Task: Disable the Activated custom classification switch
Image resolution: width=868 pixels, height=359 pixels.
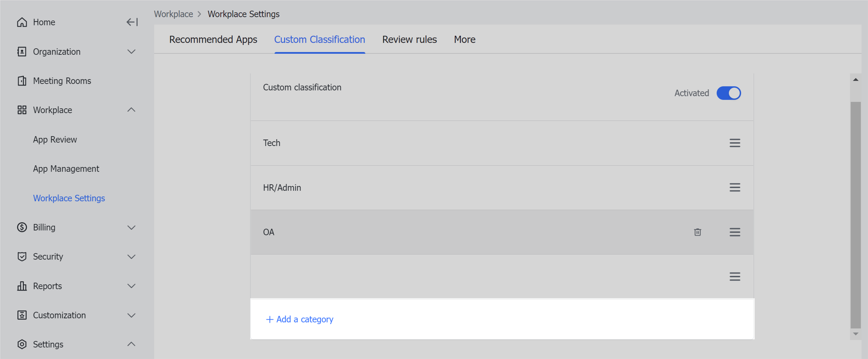Action: click(x=729, y=93)
